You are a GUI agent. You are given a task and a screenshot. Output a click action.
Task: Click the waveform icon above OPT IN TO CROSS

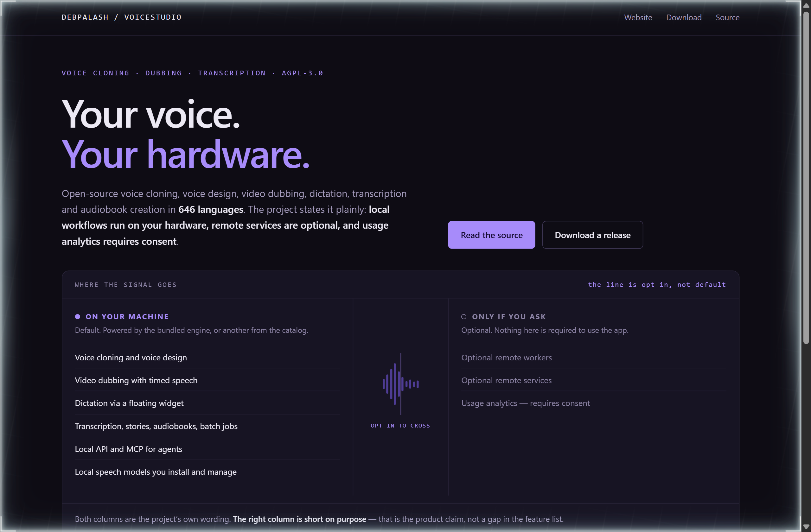[400, 384]
